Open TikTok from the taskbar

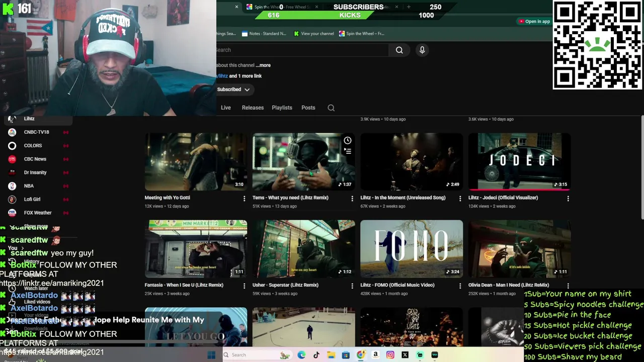coord(316,355)
